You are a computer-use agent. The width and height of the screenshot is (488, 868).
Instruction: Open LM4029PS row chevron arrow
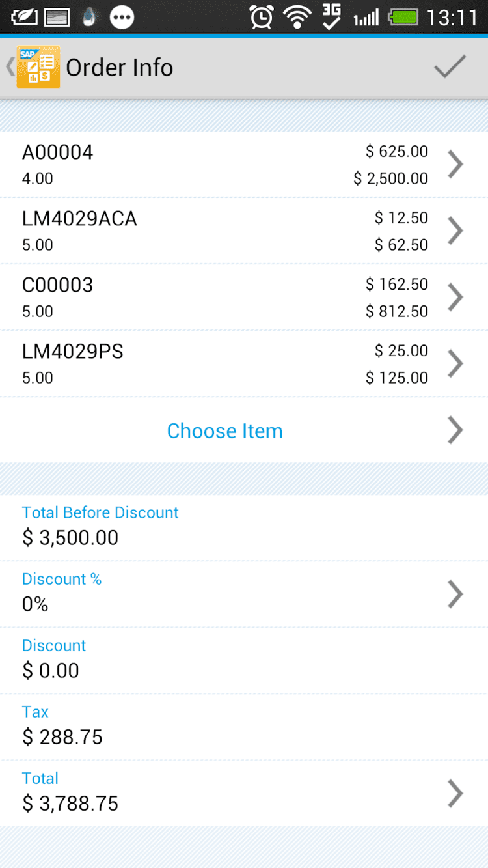pyautogui.click(x=455, y=363)
